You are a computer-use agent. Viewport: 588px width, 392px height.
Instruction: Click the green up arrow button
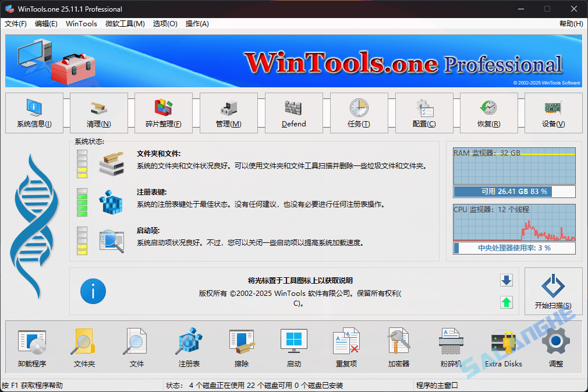click(x=506, y=302)
